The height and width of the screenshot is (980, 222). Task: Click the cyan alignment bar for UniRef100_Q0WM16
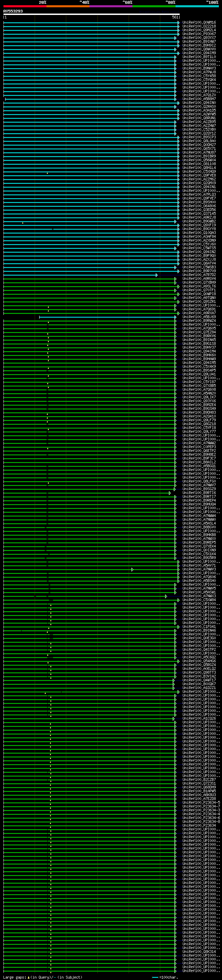point(92,23)
